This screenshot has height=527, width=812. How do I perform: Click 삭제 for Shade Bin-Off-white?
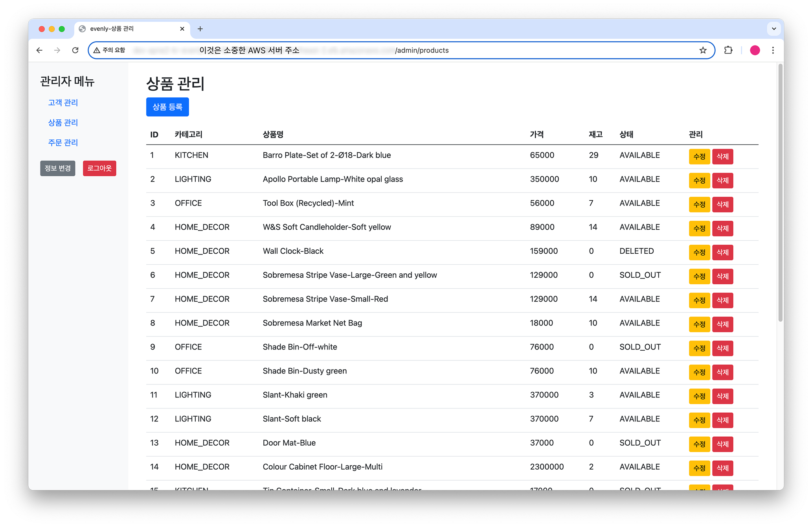point(722,348)
